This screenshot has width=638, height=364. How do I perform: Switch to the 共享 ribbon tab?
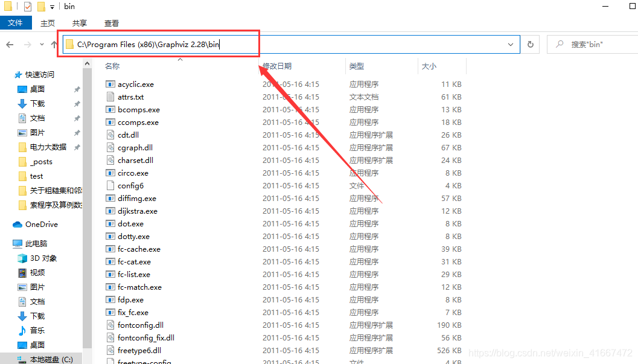[79, 23]
